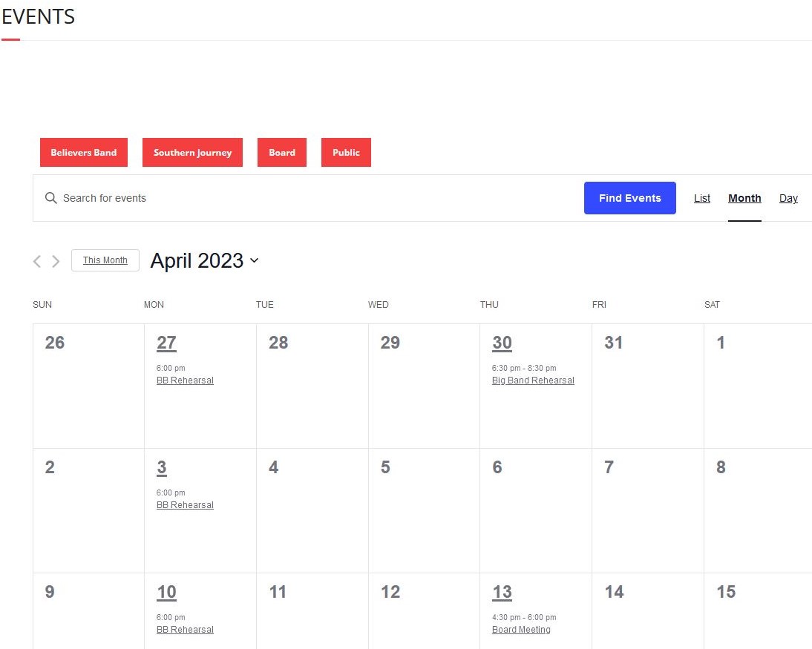The width and height of the screenshot is (812, 649).
Task: Click the 6:30 pm - 8:30 pm time
Action: (x=524, y=368)
